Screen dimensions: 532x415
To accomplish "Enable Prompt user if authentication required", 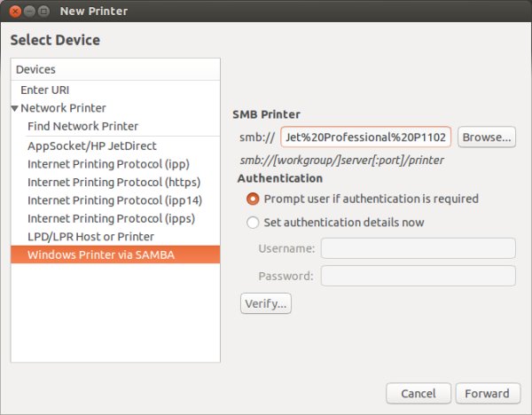I will (x=254, y=199).
